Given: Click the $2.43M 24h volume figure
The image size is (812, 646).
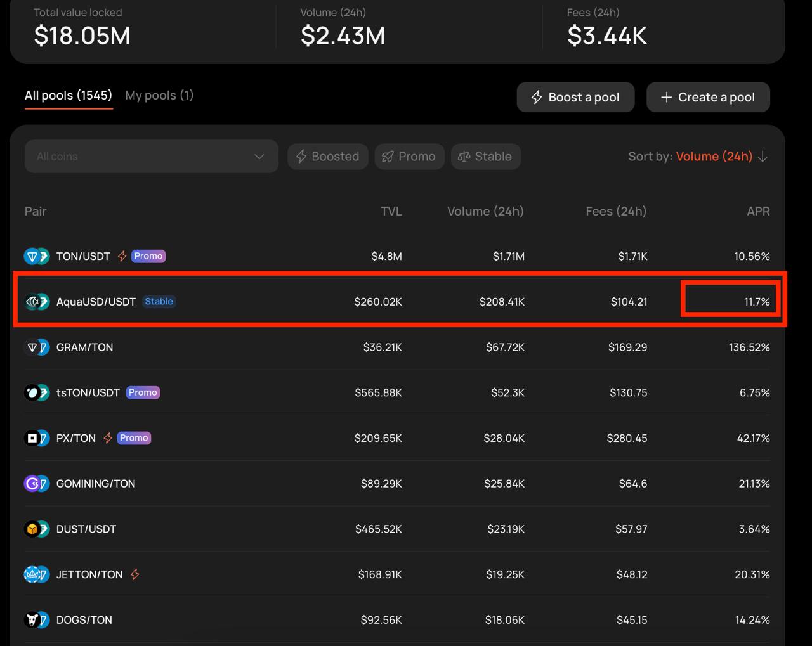Looking at the screenshot, I should pyautogui.click(x=343, y=36).
